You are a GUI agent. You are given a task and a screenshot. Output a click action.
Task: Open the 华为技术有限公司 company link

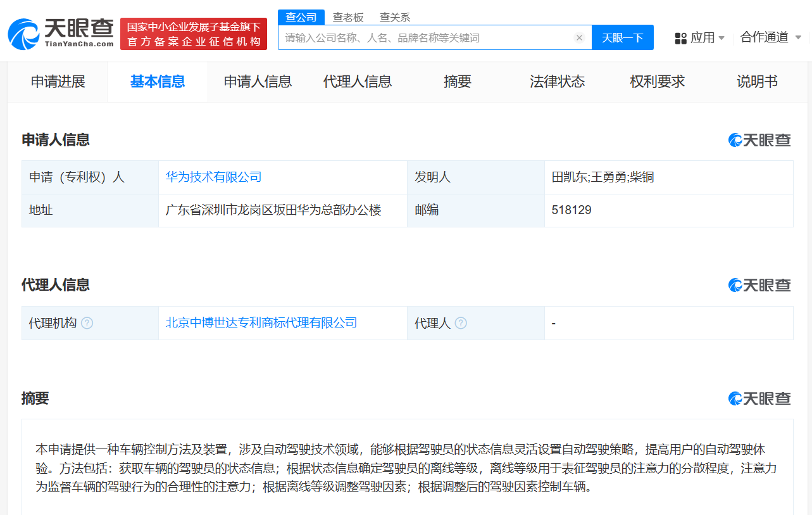[x=213, y=177]
